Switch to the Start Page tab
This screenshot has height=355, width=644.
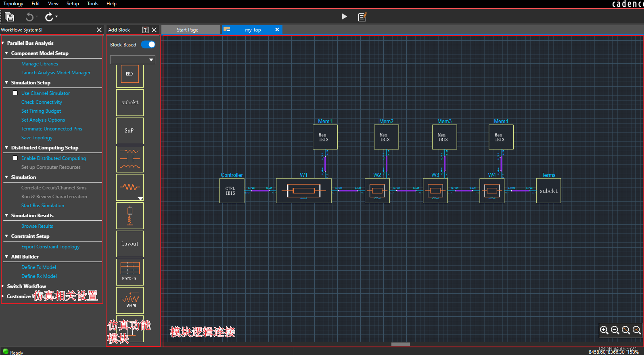point(191,30)
